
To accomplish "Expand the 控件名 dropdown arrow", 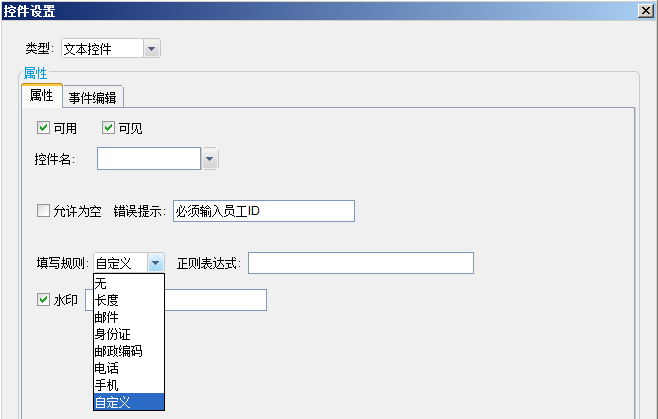I will (210, 159).
